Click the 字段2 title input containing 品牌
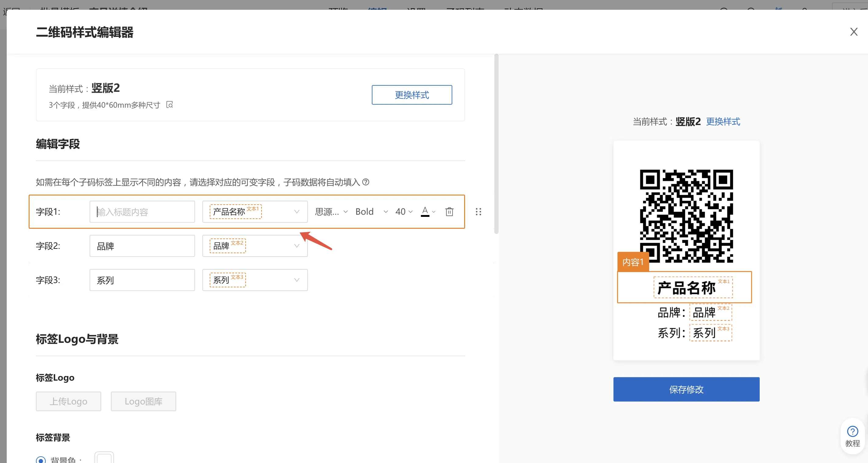Viewport: 868px width, 463px height. 142,246
